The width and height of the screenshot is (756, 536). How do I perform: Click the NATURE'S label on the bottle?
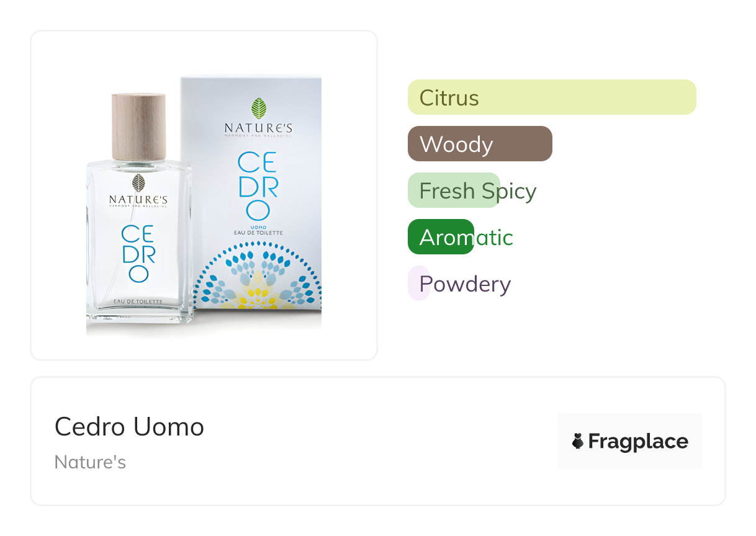[138, 200]
